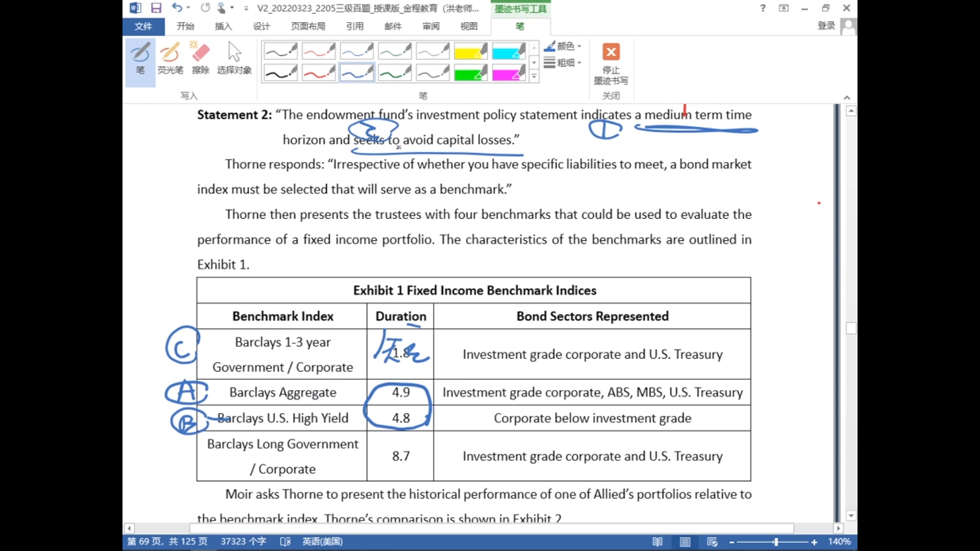Pick the thick blue pen style
This screenshot has width=980, height=551.
pos(356,72)
